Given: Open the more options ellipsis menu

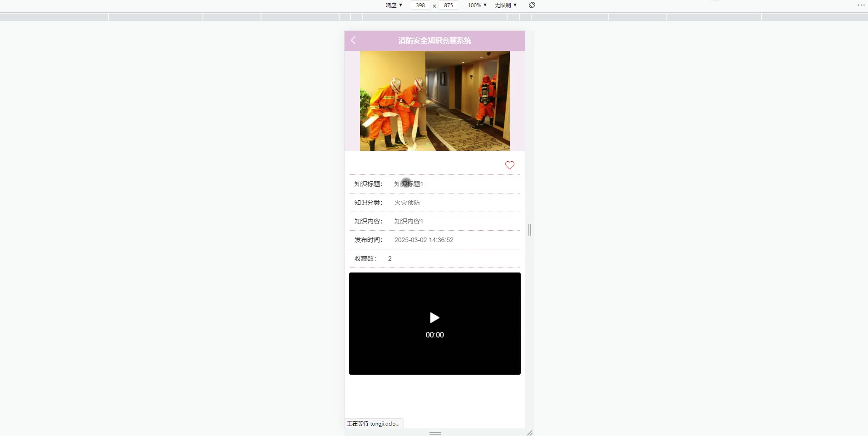Looking at the screenshot, I should click(861, 5).
